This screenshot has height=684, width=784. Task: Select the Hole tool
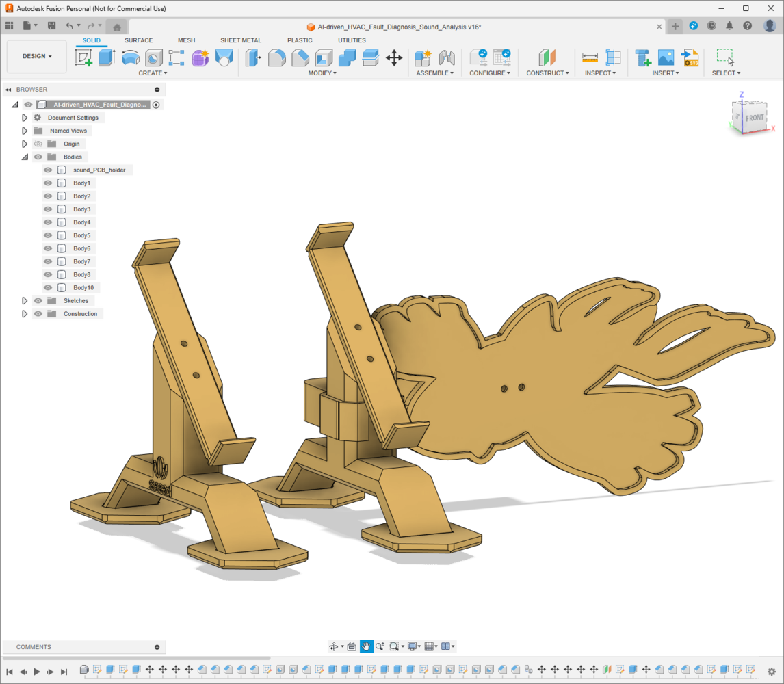(x=153, y=58)
